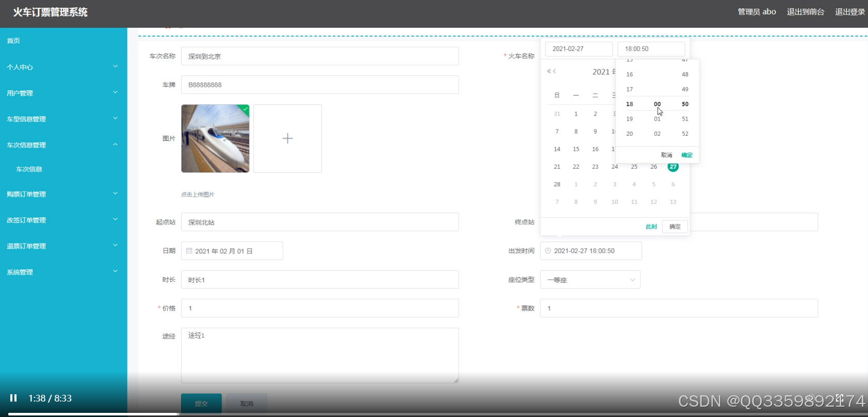
Task: Select minute 02 in time picker
Action: [657, 134]
